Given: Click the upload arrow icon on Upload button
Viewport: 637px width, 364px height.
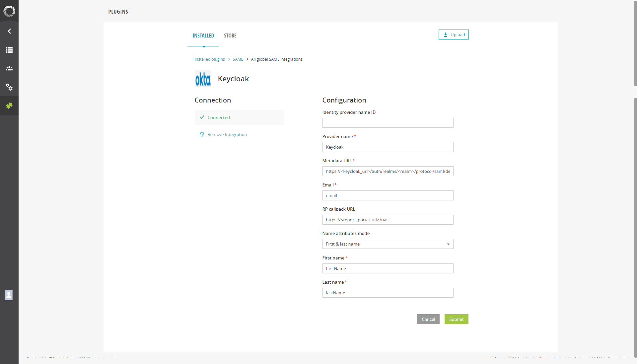Looking at the screenshot, I should 445,34.
